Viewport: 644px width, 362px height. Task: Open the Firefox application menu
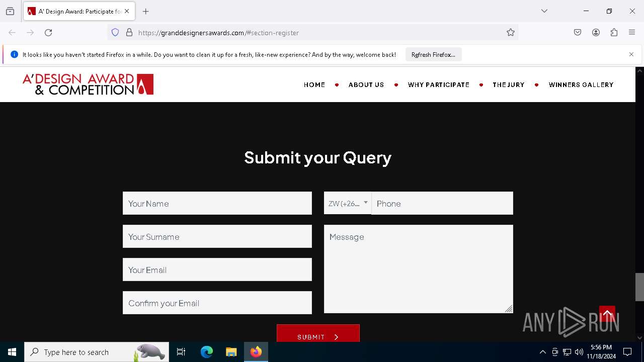point(632,33)
